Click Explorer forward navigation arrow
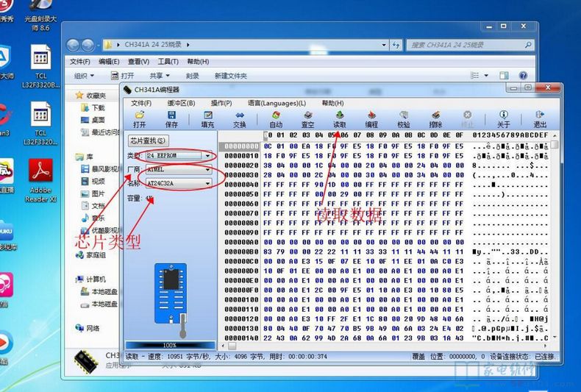The width and height of the screenshot is (581, 392). [x=88, y=45]
